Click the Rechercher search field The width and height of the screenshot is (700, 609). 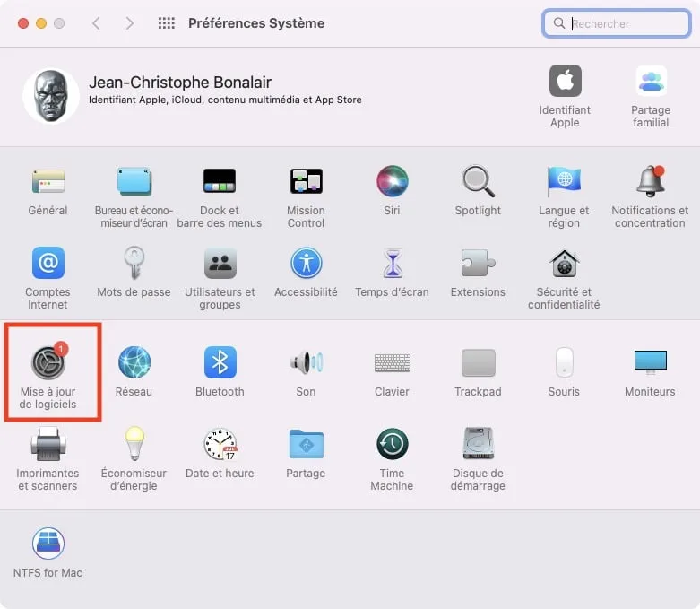coord(617,23)
